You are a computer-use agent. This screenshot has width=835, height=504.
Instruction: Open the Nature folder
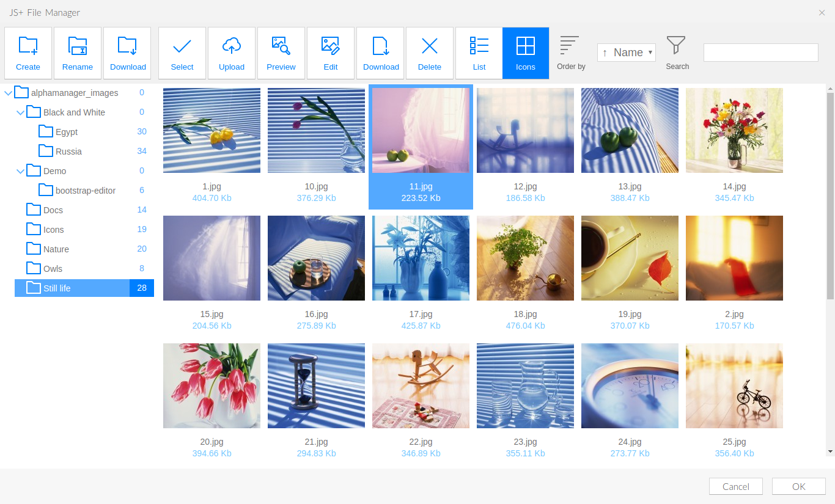point(56,249)
